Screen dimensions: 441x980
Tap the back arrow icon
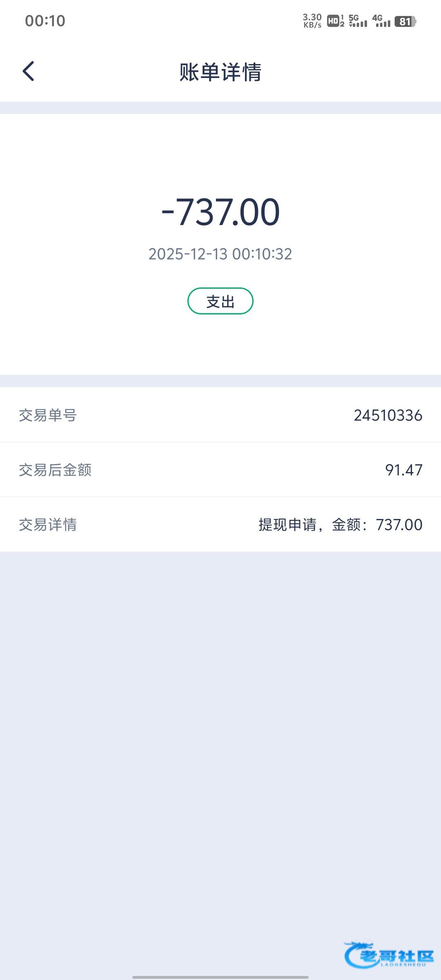click(28, 71)
